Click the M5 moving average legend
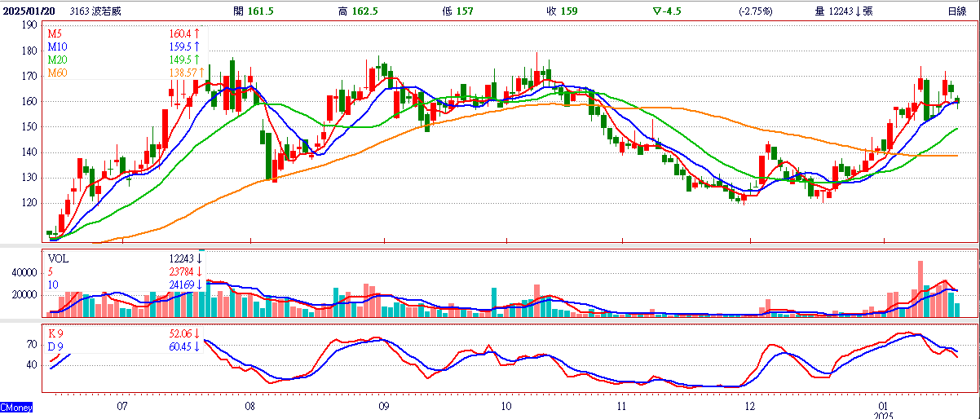This screenshot has height=419, width=980. (55, 34)
